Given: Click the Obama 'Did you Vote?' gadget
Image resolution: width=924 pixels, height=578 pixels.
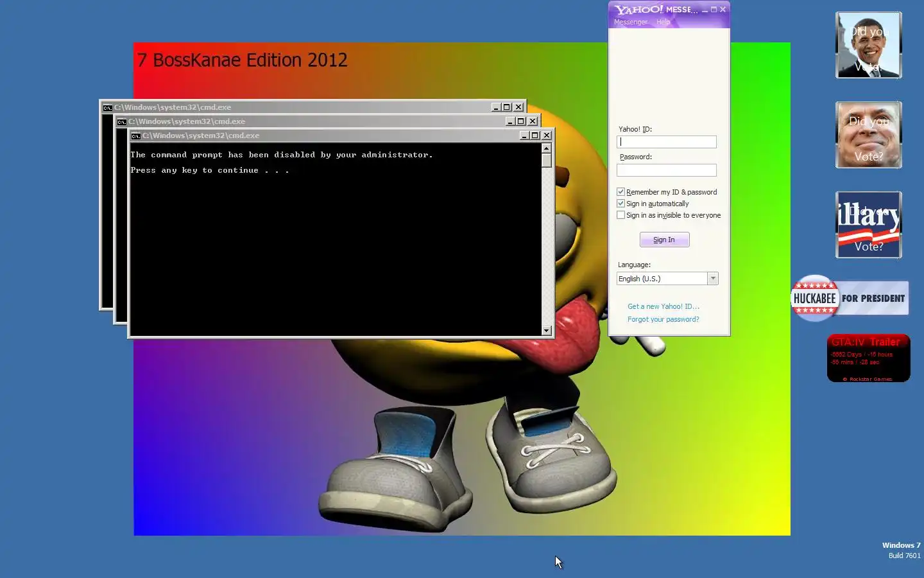Looking at the screenshot, I should (x=869, y=46).
